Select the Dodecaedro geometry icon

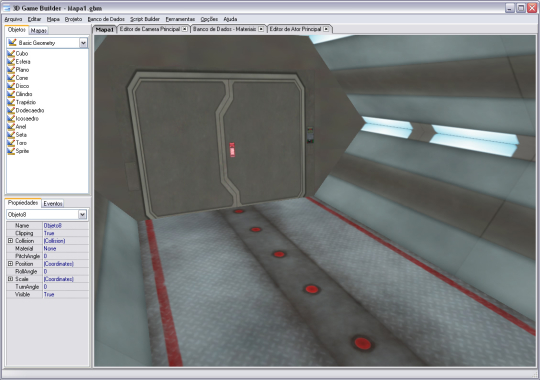click(11, 110)
